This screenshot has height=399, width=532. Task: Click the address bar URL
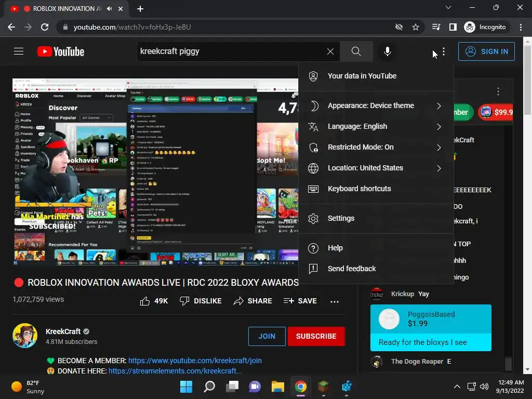pos(132,27)
